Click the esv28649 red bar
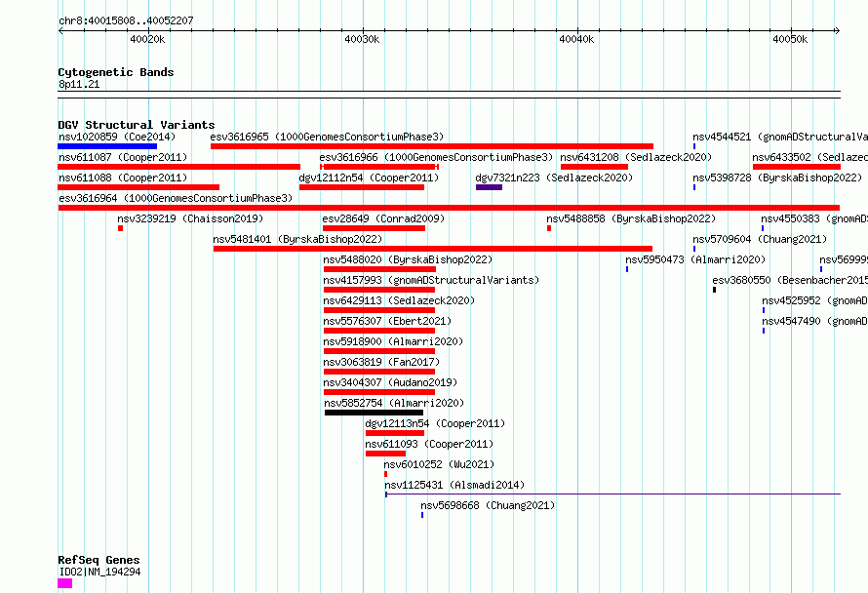The width and height of the screenshot is (868, 593). click(x=374, y=228)
